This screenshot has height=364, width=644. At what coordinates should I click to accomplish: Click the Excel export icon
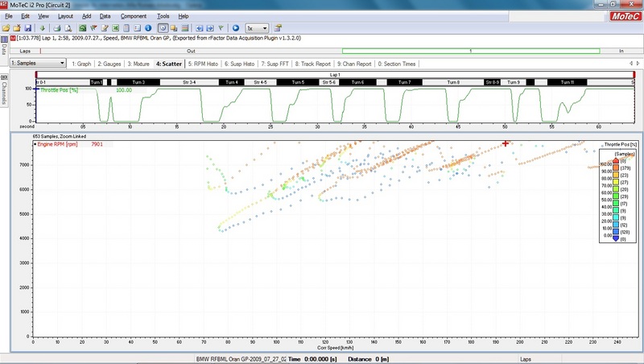(115, 28)
